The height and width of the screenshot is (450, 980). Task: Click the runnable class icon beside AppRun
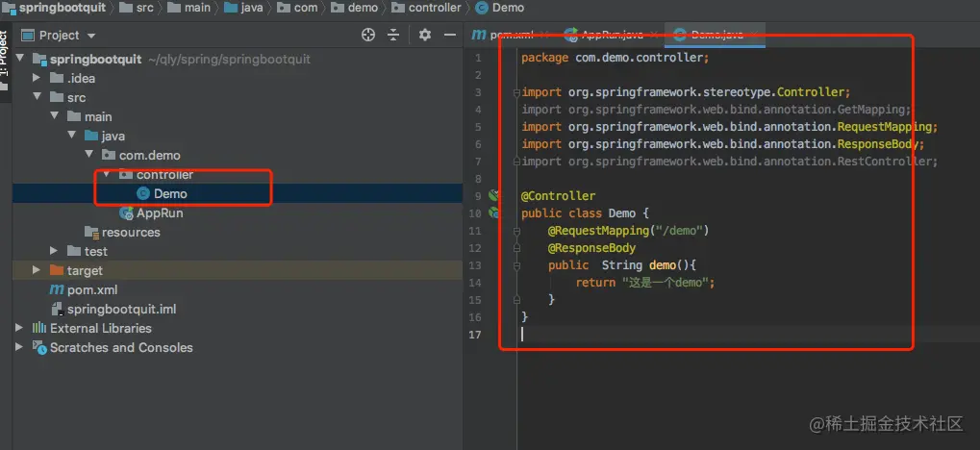126,213
